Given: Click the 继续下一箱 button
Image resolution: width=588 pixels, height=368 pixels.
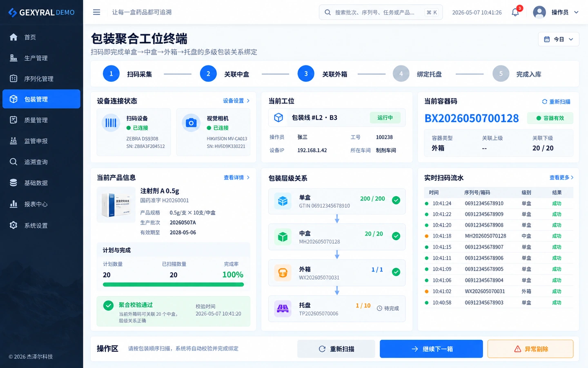Looking at the screenshot, I should [x=431, y=349].
